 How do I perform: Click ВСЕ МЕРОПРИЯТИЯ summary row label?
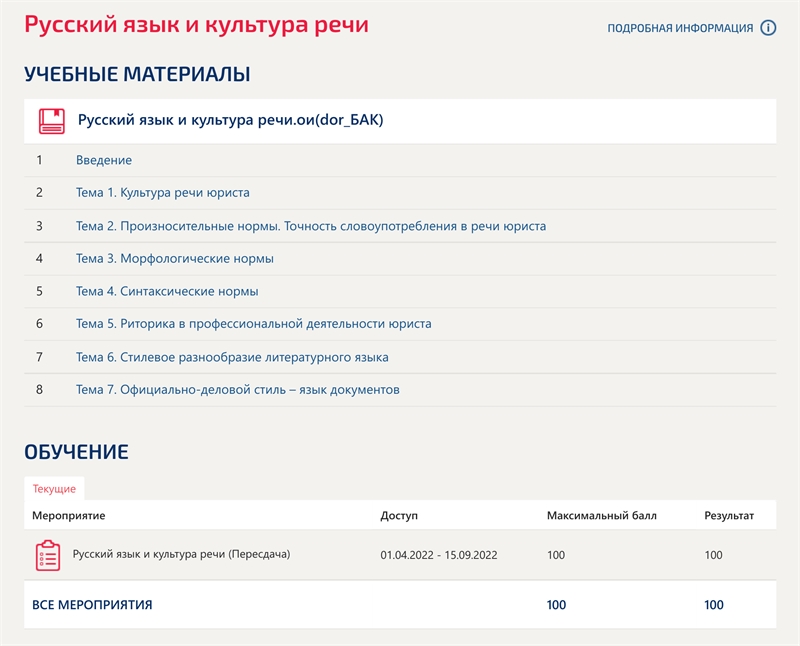click(x=92, y=605)
